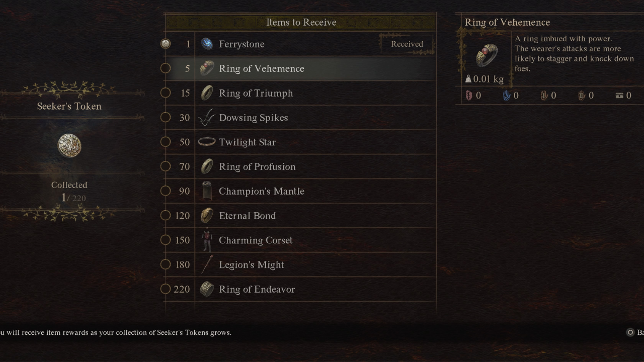The width and height of the screenshot is (644, 362).
Task: Click the Seeker's Token coin icon
Action: pos(69,146)
